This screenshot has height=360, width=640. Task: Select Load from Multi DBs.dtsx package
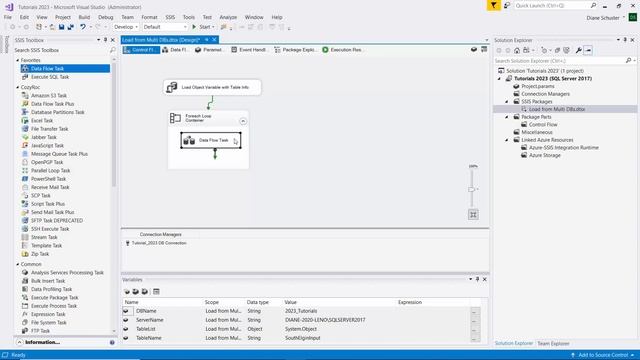(556, 109)
